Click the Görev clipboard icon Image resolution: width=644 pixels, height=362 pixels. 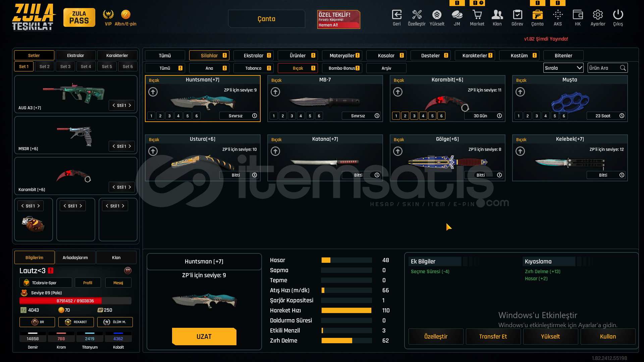click(517, 15)
